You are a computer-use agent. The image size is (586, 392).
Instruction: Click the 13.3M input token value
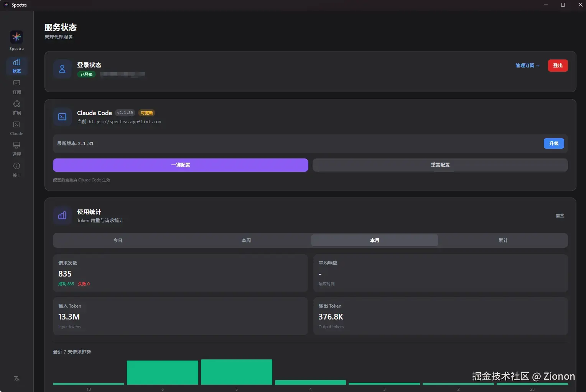click(69, 317)
